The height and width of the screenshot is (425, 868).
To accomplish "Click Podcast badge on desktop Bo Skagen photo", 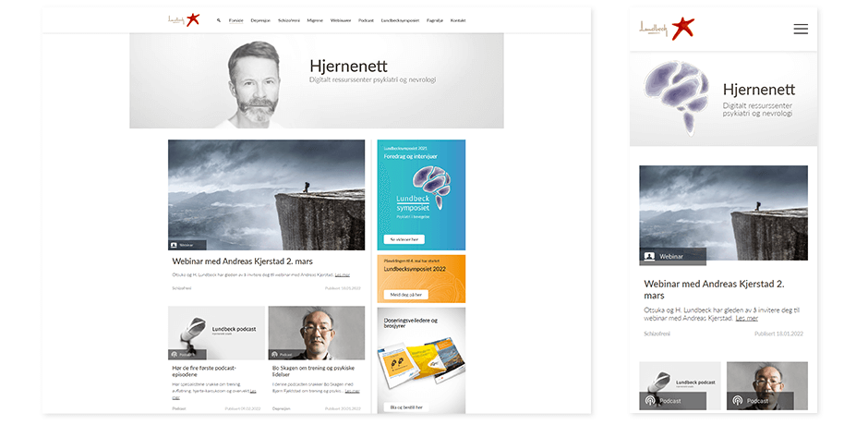I will click(x=287, y=354).
